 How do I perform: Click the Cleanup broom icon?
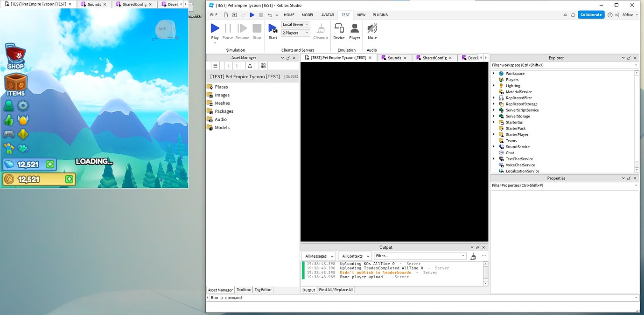click(x=320, y=32)
